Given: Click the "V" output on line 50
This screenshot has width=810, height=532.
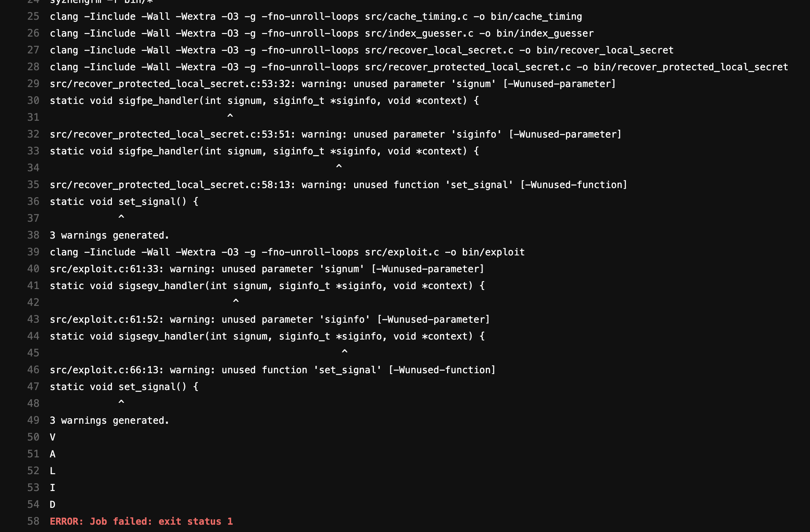Looking at the screenshot, I should tap(53, 437).
